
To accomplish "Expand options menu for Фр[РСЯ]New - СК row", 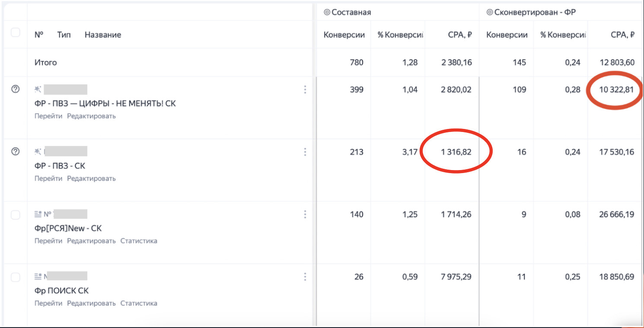I will pyautogui.click(x=305, y=214).
